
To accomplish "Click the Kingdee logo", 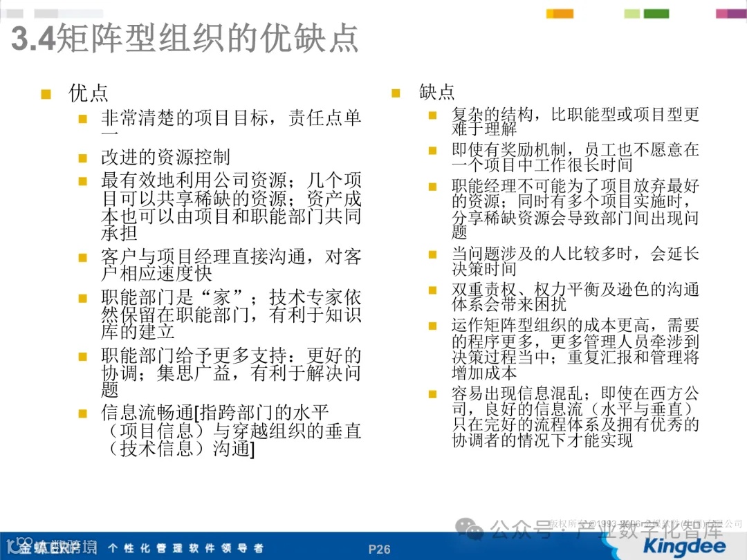I will [684, 545].
